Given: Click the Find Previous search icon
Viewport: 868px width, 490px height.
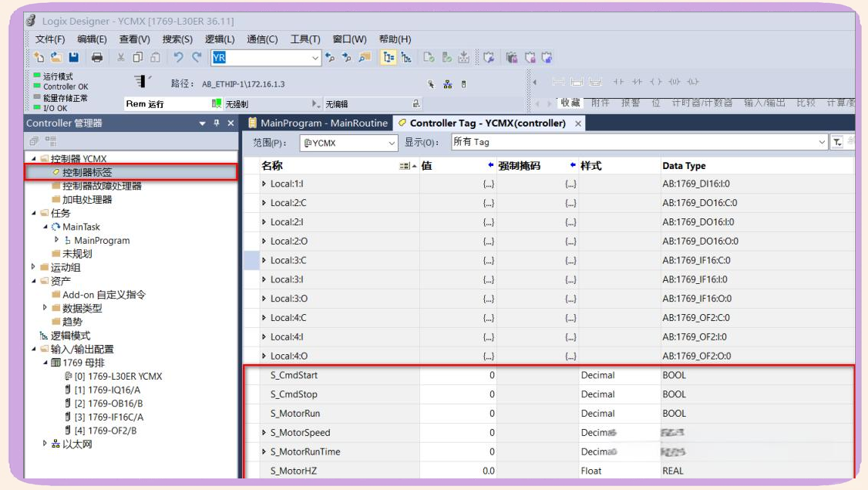Looking at the screenshot, I should click(330, 57).
